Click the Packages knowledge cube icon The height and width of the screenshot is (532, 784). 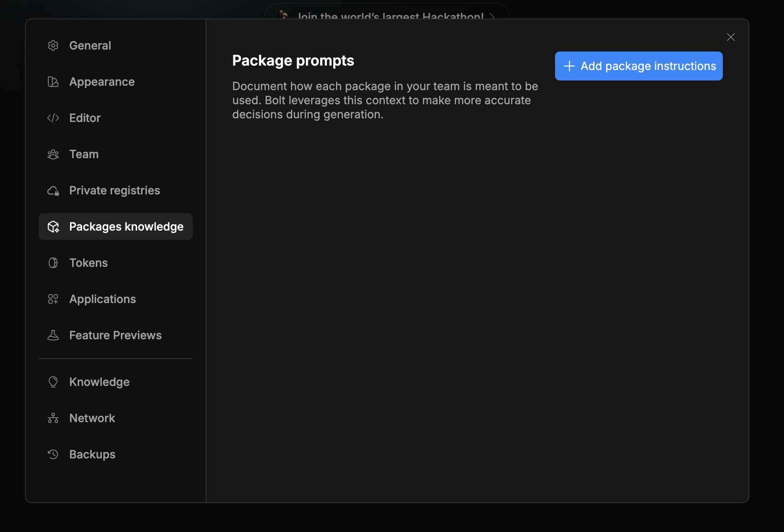click(53, 227)
